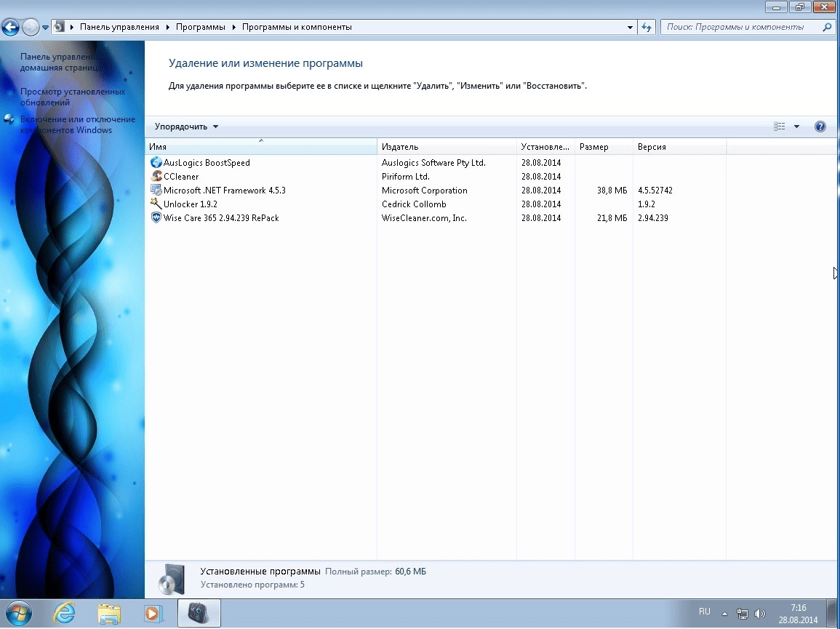Viewport: 840px width, 629px height.
Task: Launch Internet Explorer from taskbar
Action: coord(65,614)
